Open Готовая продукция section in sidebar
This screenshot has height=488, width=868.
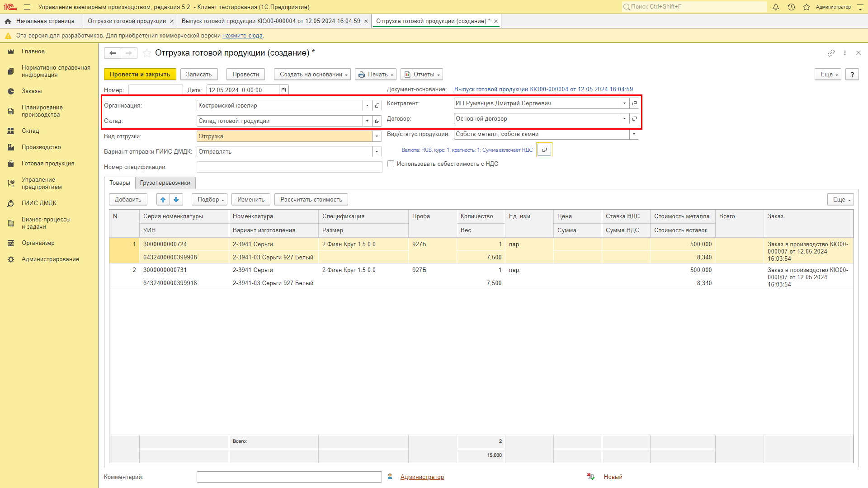tap(48, 164)
